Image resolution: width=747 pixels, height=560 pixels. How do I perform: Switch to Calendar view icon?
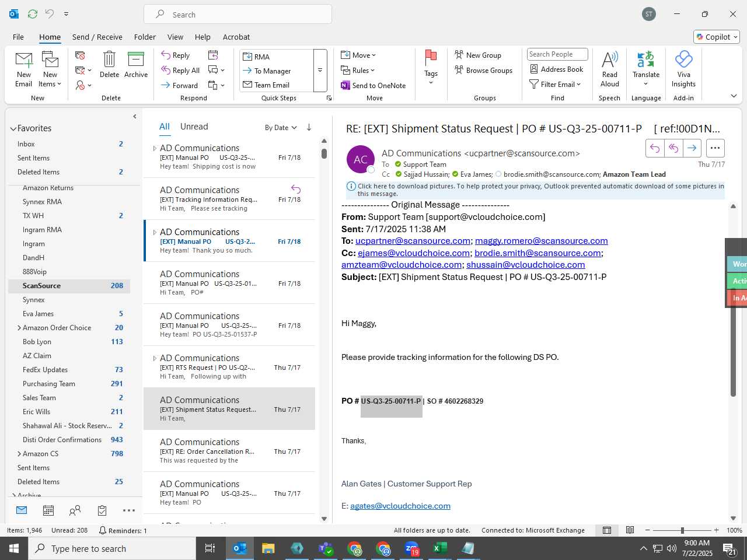(x=48, y=510)
